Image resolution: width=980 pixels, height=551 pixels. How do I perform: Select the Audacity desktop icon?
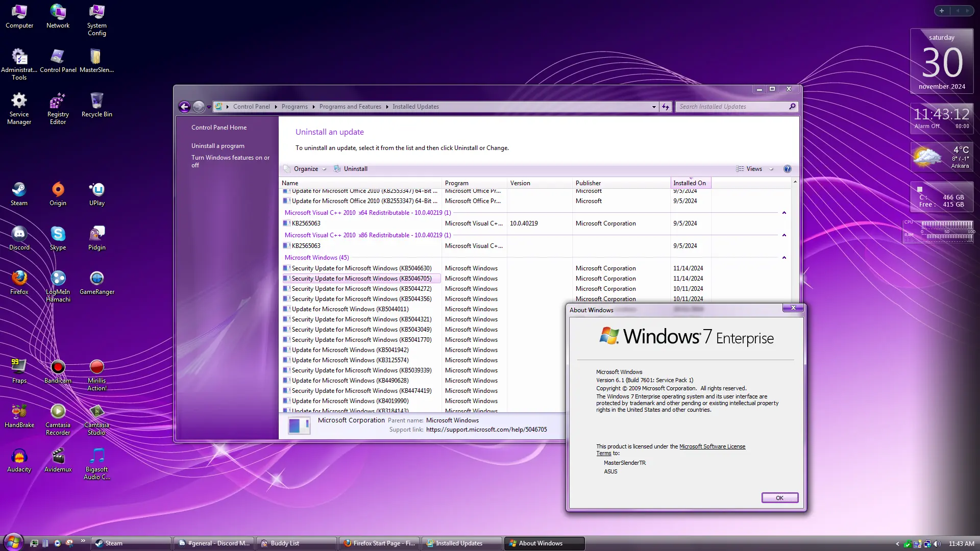coord(19,460)
